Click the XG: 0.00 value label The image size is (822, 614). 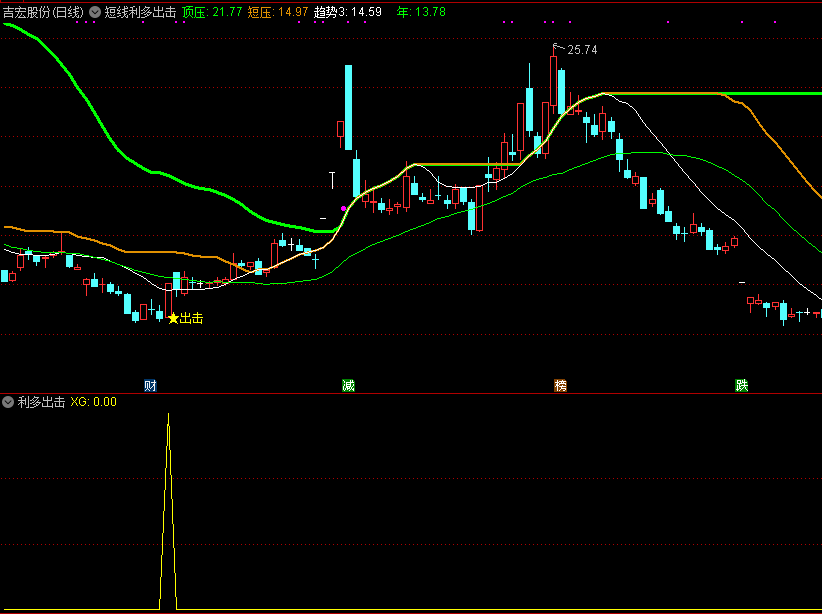tap(93, 402)
